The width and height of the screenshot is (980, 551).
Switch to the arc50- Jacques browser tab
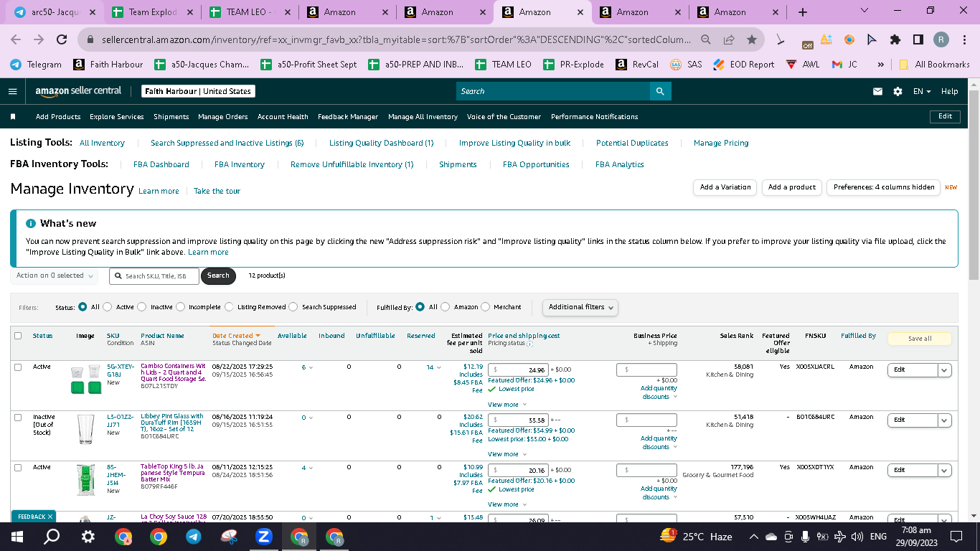[x=56, y=12]
